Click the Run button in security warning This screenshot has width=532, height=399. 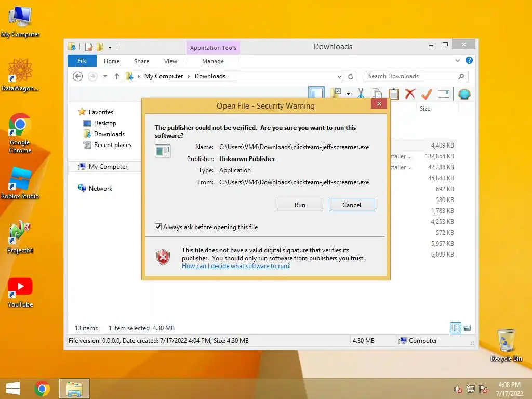(x=300, y=205)
